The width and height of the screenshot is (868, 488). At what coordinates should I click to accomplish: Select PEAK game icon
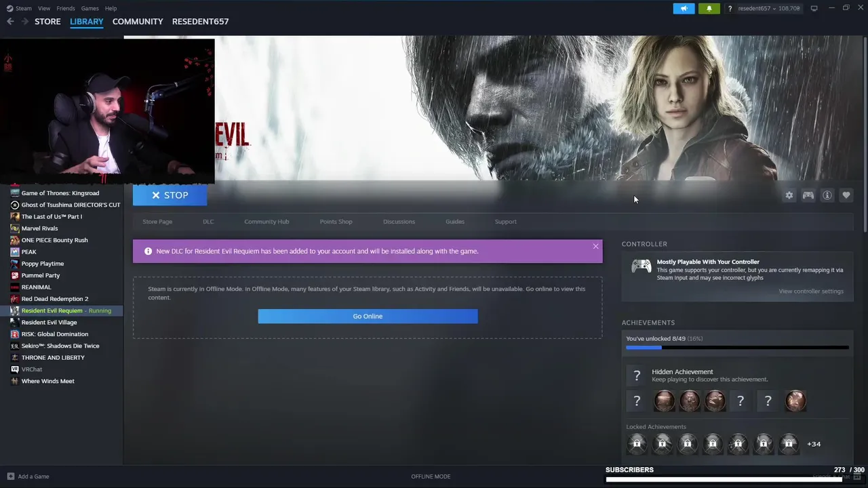tap(15, 251)
